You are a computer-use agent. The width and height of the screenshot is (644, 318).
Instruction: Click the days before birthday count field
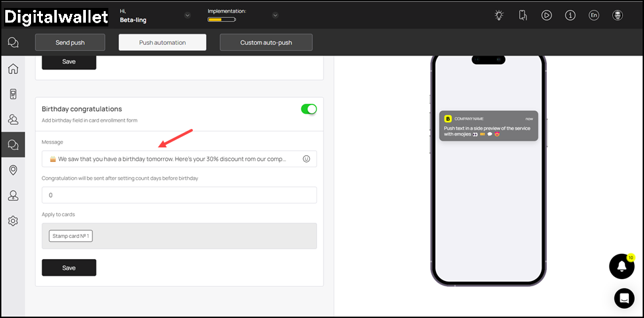179,195
